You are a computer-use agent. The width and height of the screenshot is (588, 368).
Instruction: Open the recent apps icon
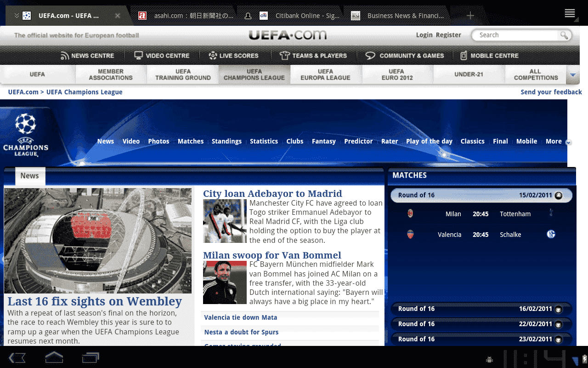90,357
